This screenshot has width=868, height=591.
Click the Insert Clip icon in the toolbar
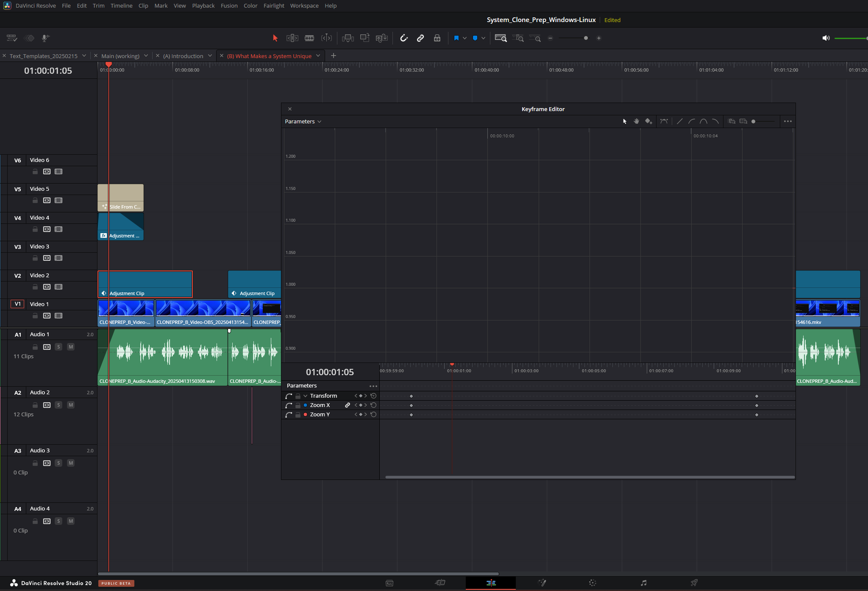coord(348,38)
